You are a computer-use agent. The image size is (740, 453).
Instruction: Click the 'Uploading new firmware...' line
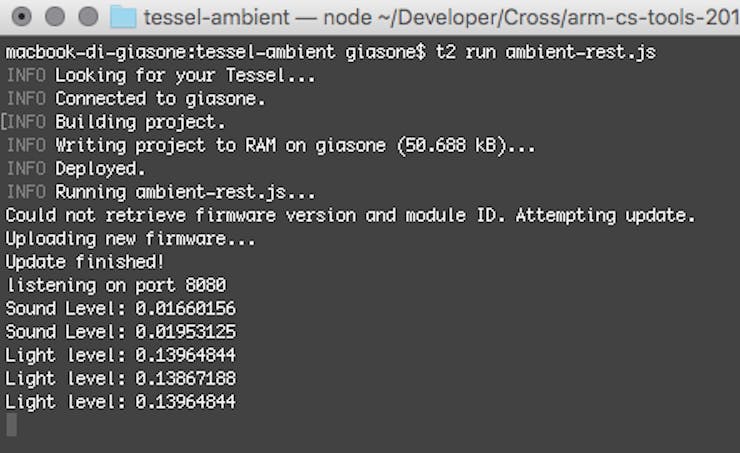(x=130, y=239)
